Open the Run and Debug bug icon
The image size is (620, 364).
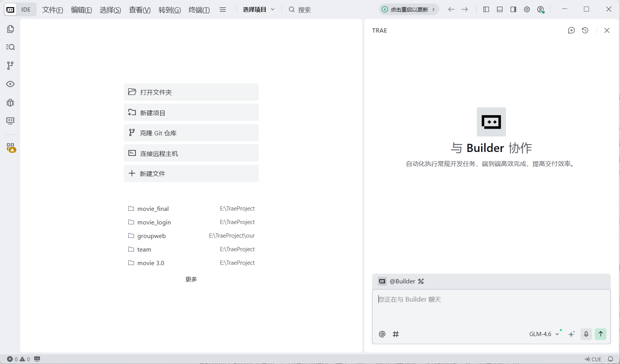point(10,103)
